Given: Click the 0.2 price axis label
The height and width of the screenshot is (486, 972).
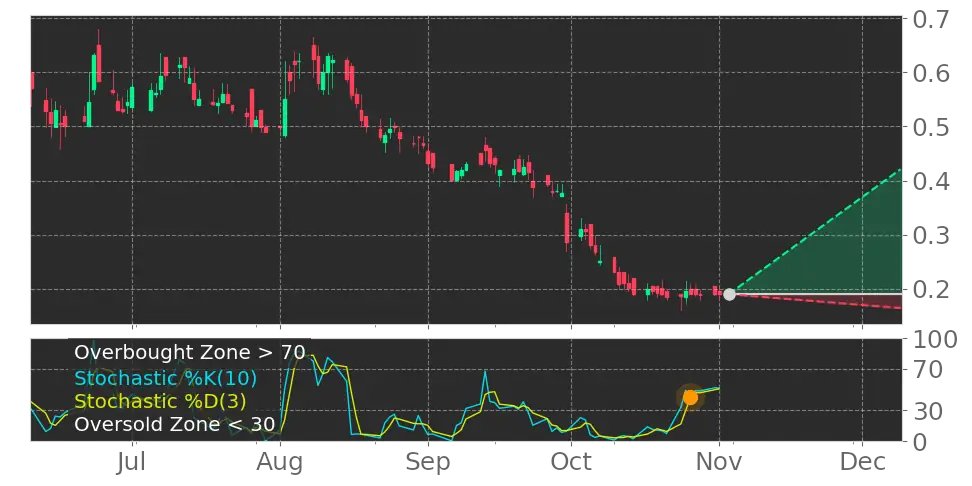Looking at the screenshot, I should click(x=930, y=289).
